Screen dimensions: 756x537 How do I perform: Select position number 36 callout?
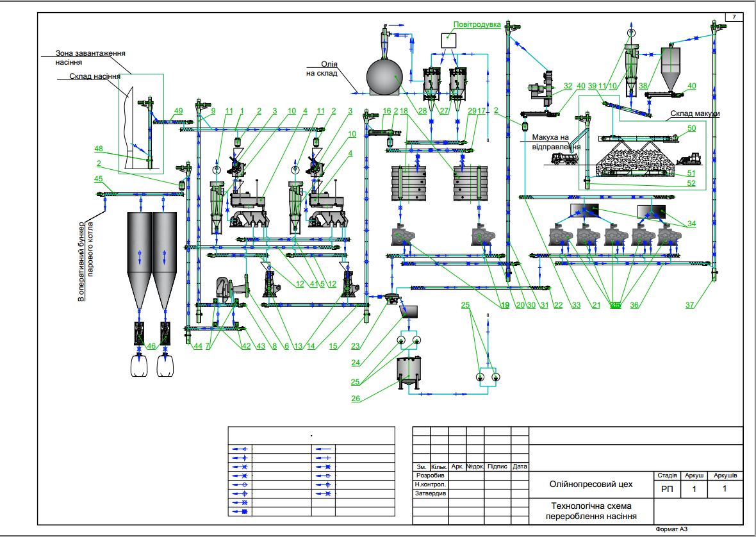coord(634,304)
